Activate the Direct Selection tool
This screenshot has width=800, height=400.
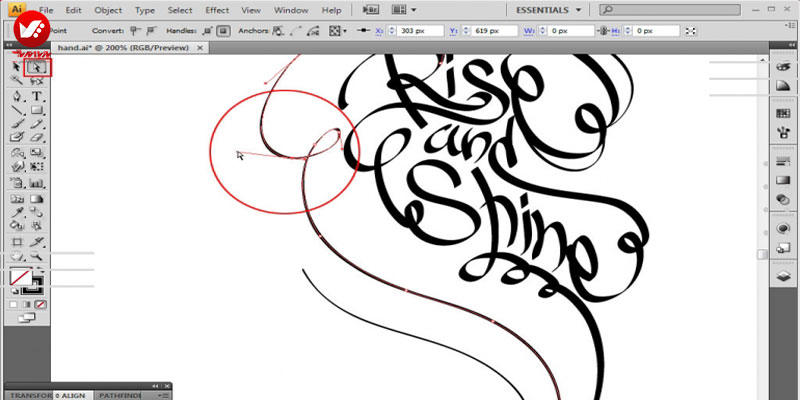[x=37, y=67]
